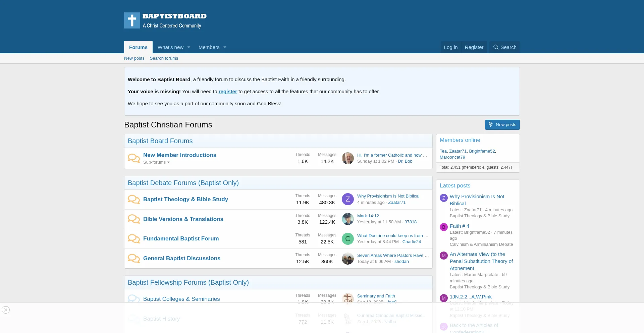Screen dimensions: 644x333
Task: Open the Fundamental Baptist Forum
Action: [x=181, y=238]
